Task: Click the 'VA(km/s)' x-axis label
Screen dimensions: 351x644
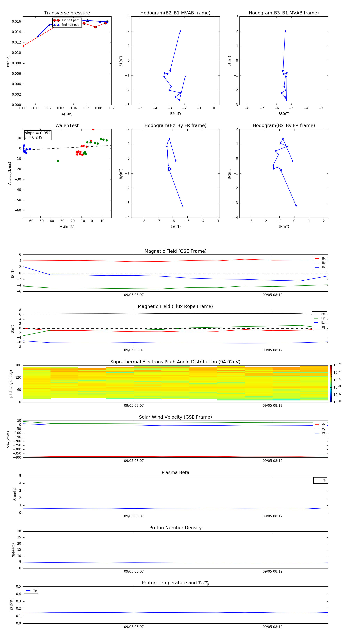Action: (x=67, y=227)
